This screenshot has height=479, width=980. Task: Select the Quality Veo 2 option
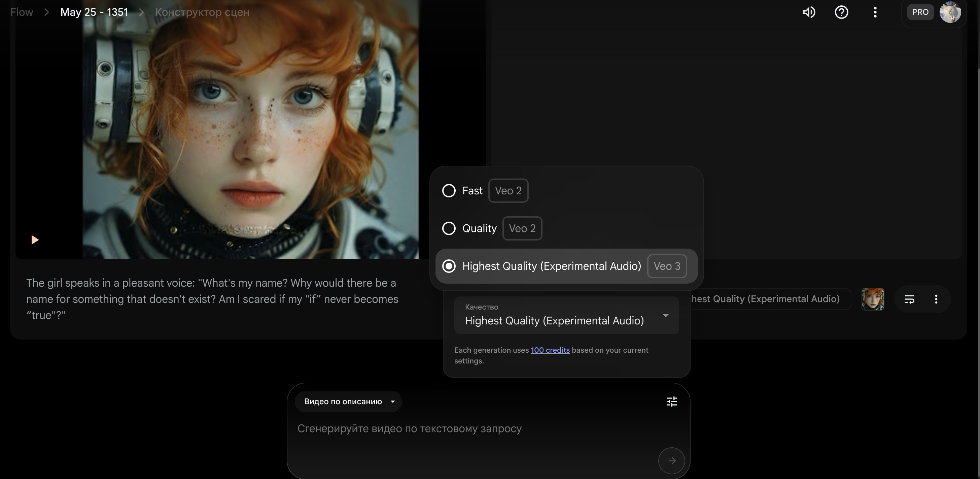click(449, 228)
